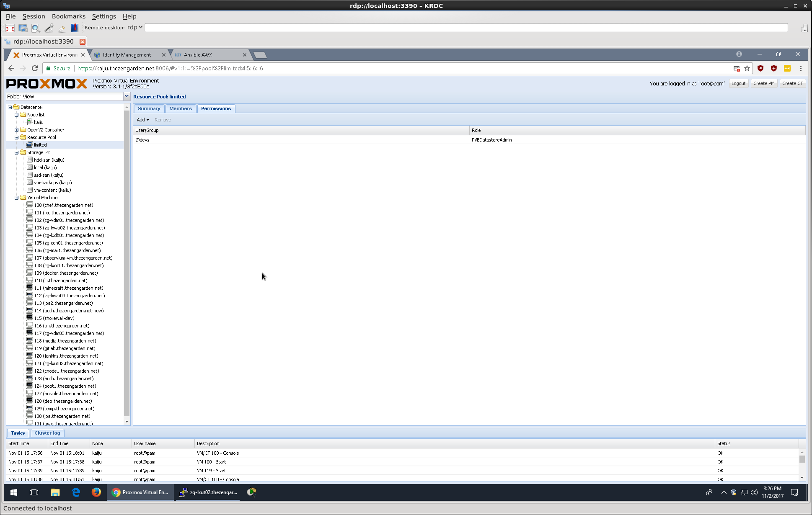Click the Create VM button
Image resolution: width=812 pixels, height=515 pixels.
click(x=764, y=83)
